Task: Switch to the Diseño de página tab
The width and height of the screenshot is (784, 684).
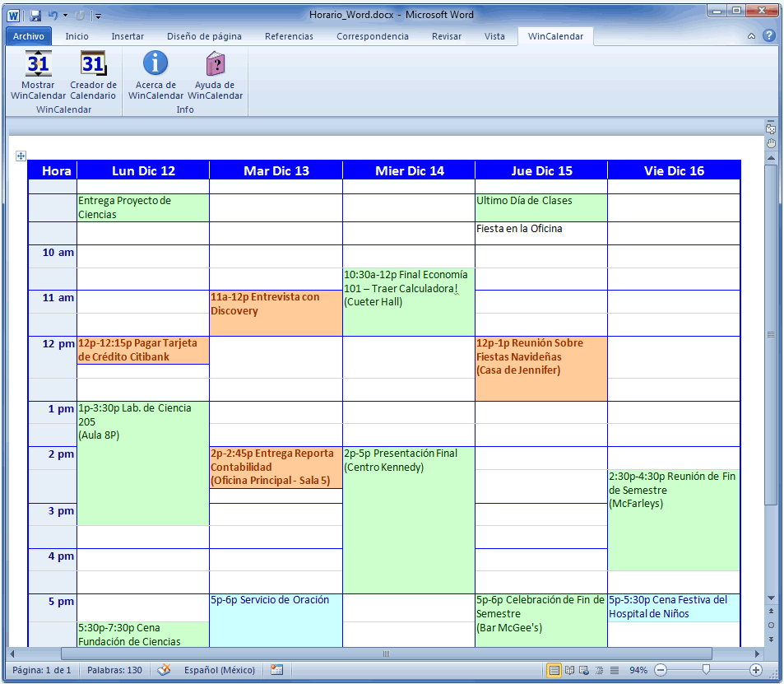Action: pyautogui.click(x=204, y=36)
